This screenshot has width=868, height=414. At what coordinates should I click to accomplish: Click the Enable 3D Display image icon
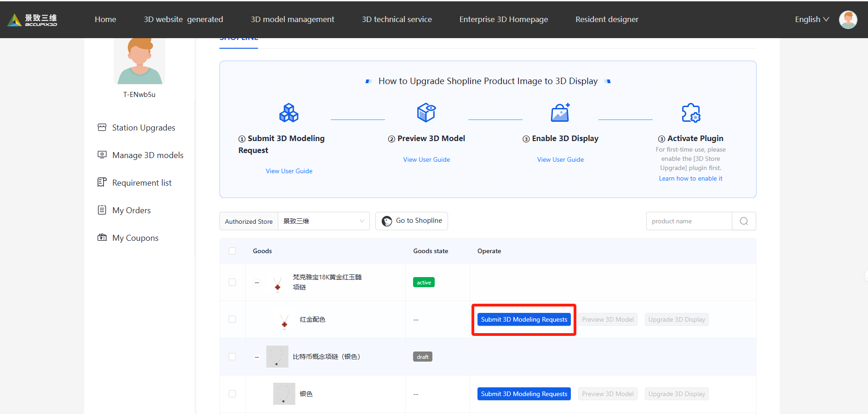560,113
